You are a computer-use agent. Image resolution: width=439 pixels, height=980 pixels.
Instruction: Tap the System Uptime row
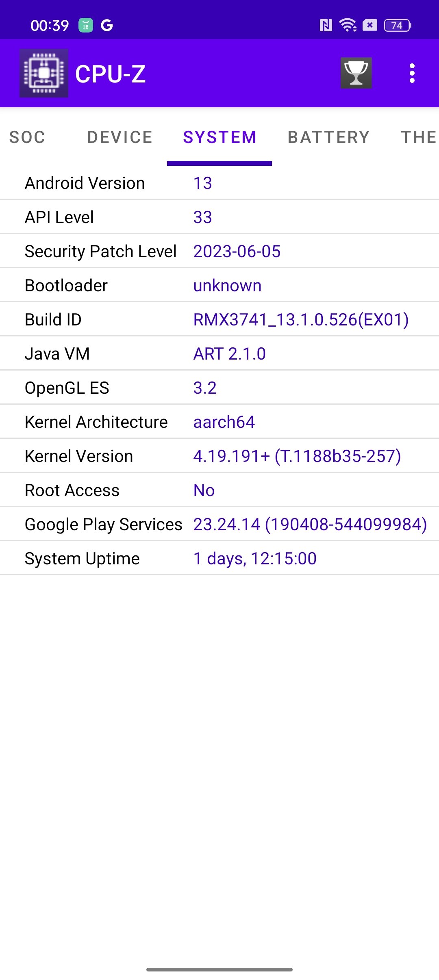tap(219, 558)
